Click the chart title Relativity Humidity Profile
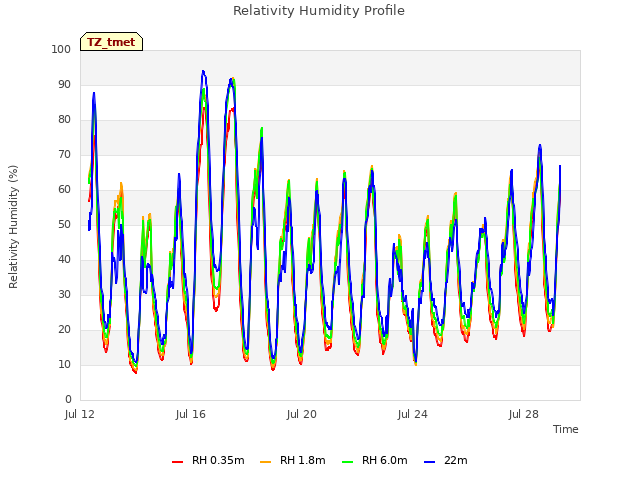Screen dimensions: 640x480 [319, 11]
